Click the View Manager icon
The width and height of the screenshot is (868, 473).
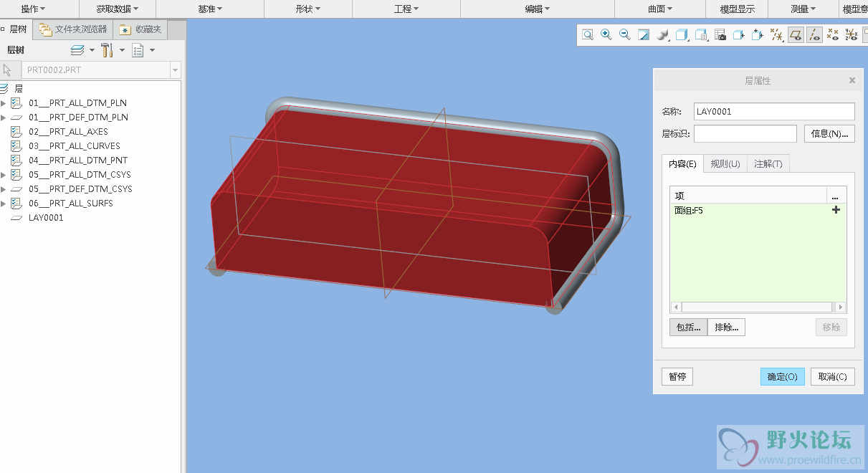(702, 34)
